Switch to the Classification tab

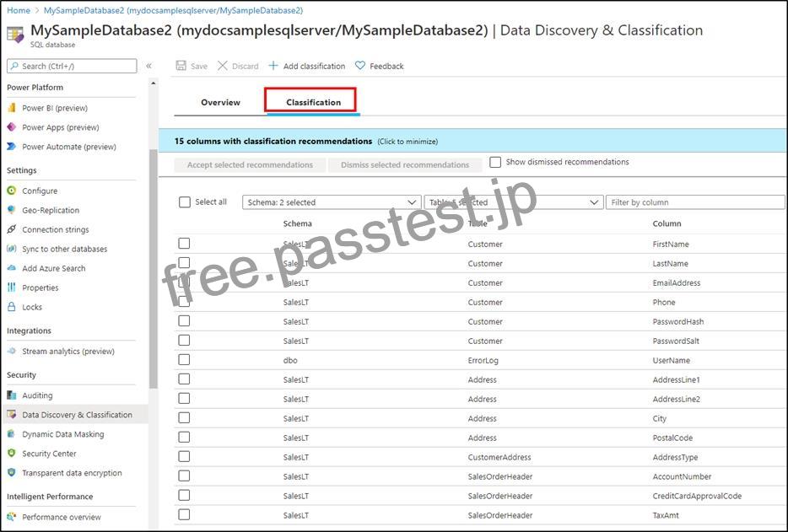pos(314,103)
